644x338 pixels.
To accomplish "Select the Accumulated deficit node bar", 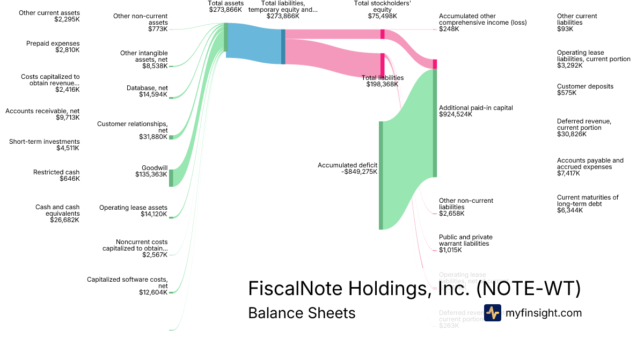I will pyautogui.click(x=381, y=175).
